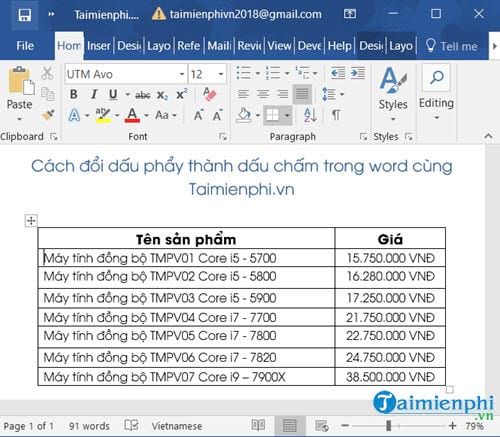Increase paragraph indent
Viewport: 500px width, 437px height.
(358, 73)
